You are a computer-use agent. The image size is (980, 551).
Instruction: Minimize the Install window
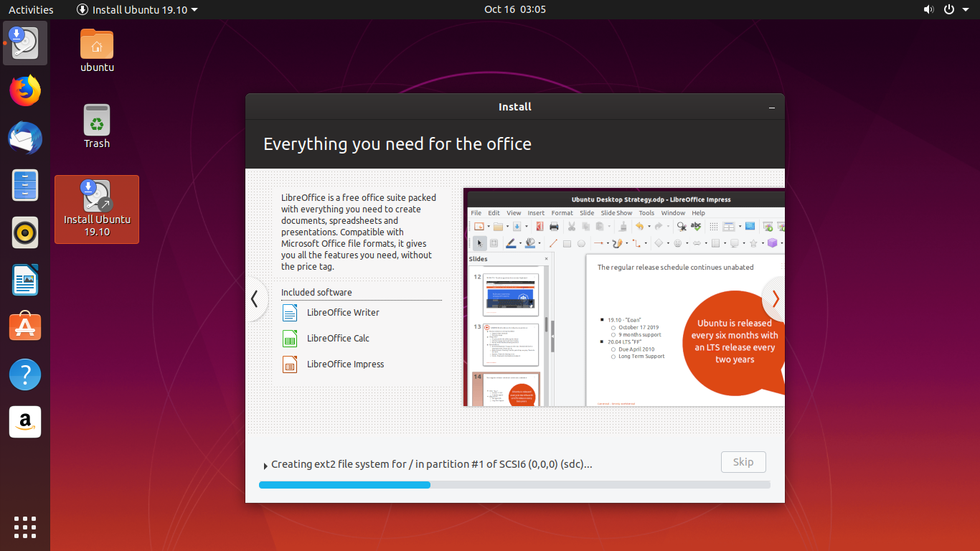772,107
